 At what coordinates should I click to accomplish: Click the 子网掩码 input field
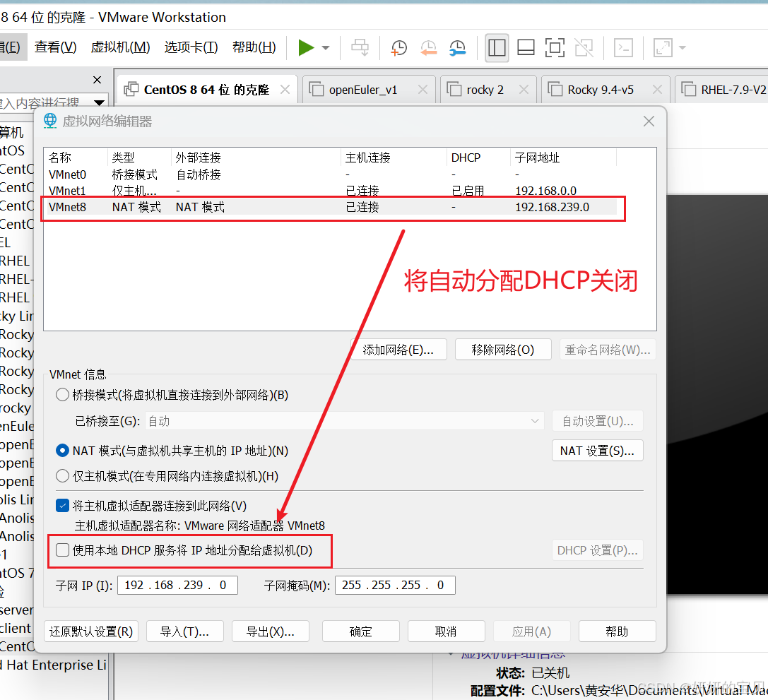pos(395,585)
